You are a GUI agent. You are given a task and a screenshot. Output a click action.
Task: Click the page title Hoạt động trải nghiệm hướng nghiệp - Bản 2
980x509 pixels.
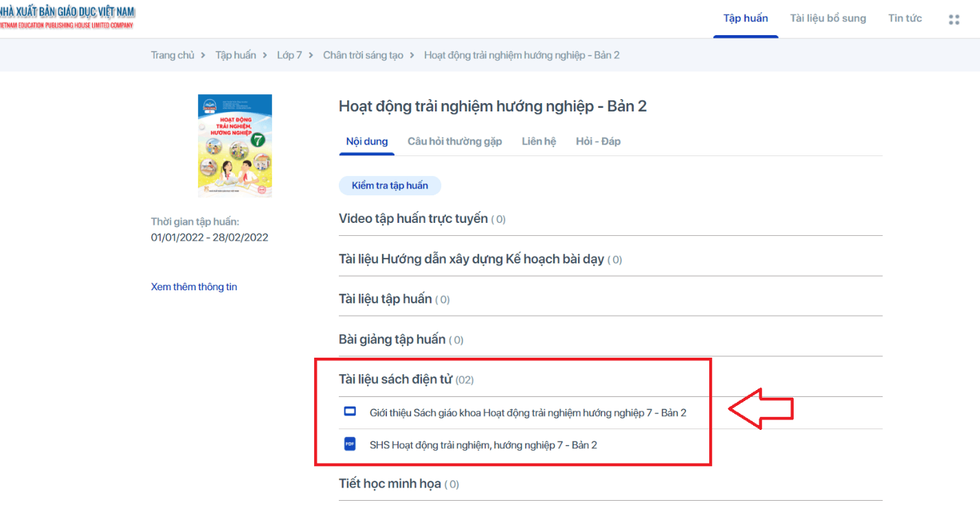(493, 107)
